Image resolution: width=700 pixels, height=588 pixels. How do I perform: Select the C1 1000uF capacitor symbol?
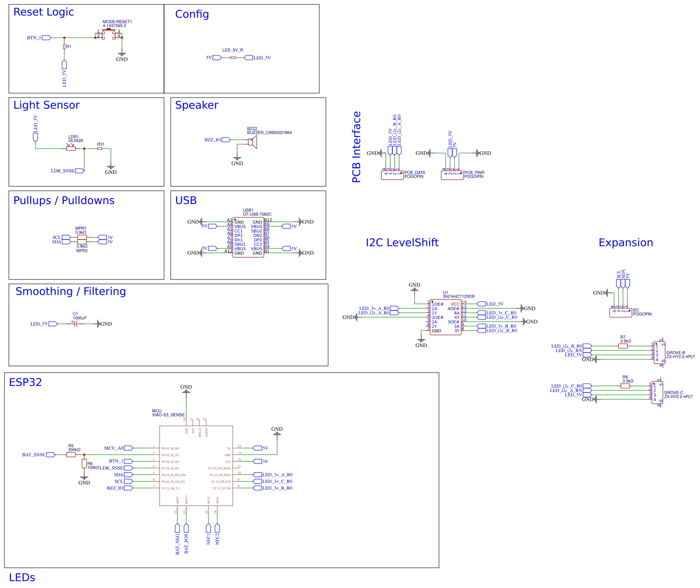point(75,324)
